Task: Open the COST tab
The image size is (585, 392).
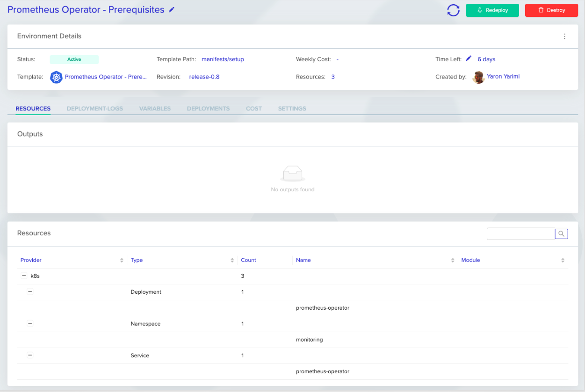Action: (x=254, y=109)
